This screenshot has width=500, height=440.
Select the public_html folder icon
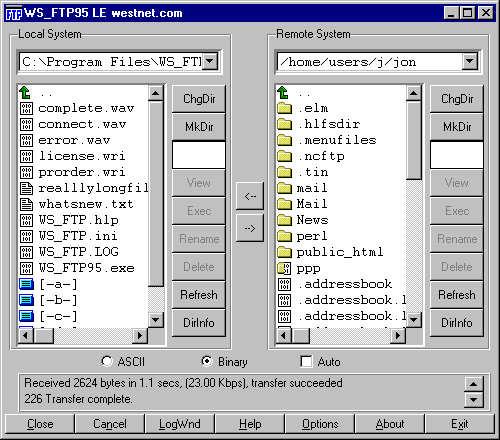pos(284,252)
